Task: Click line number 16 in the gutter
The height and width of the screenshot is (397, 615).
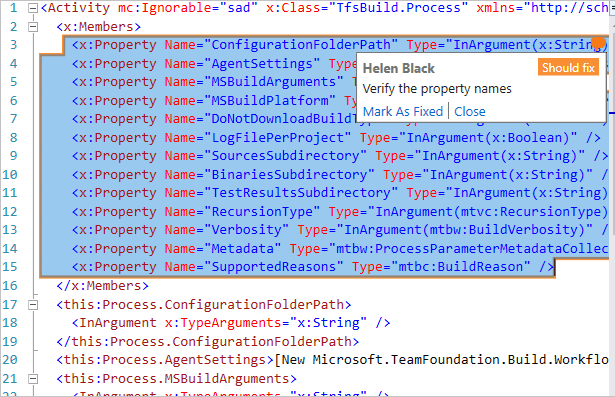Action: coord(10,286)
